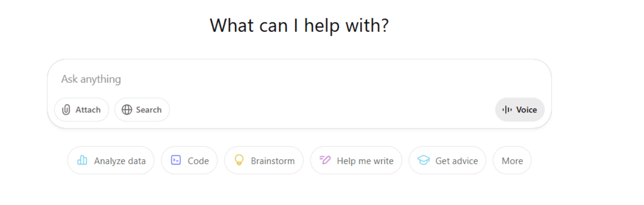Click the lightbulb Brainstorm icon
This screenshot has width=644, height=205.
click(x=239, y=160)
